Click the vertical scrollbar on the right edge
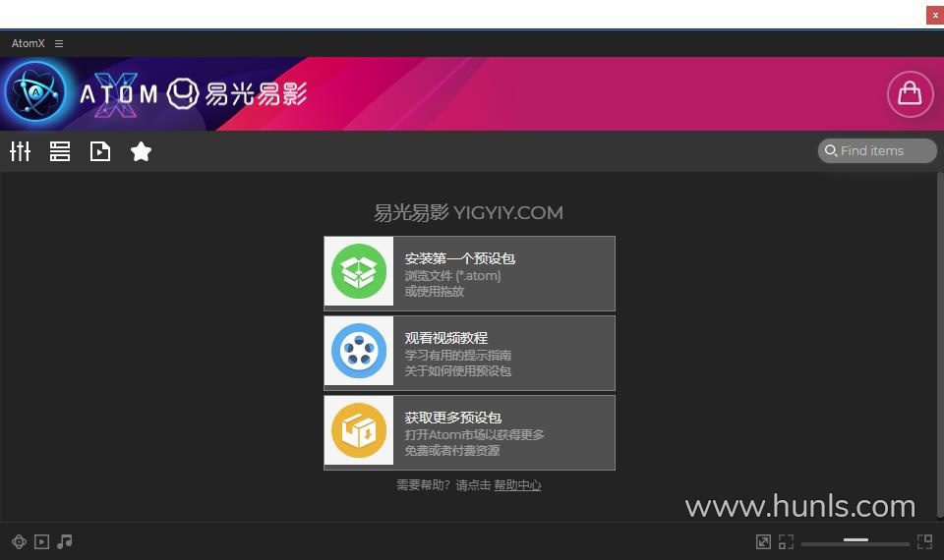This screenshot has width=944, height=560. tap(940, 345)
